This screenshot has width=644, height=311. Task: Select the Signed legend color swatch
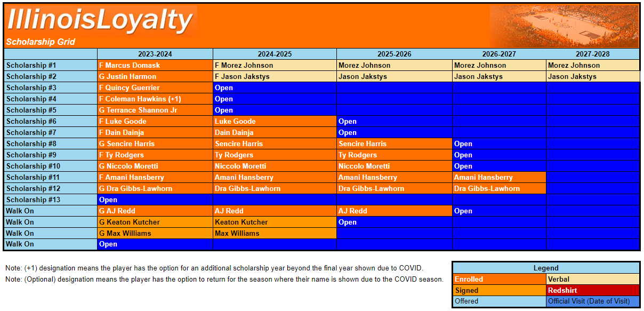499,290
